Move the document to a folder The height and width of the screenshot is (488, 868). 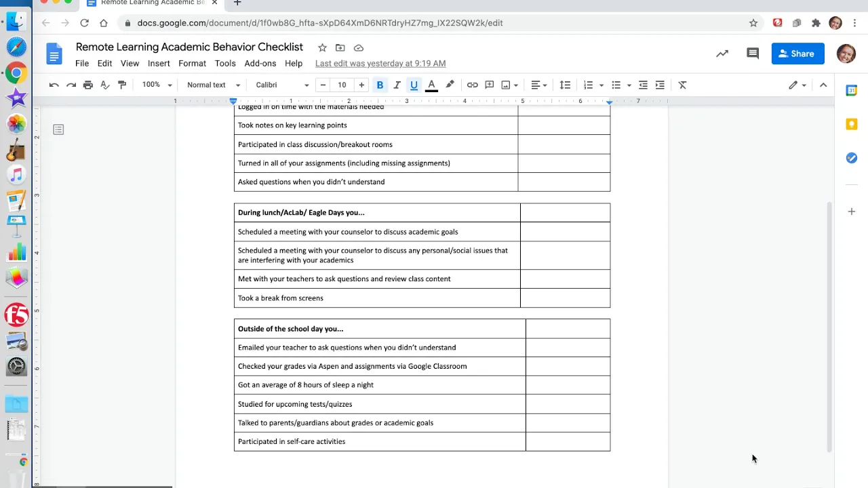[x=340, y=47]
